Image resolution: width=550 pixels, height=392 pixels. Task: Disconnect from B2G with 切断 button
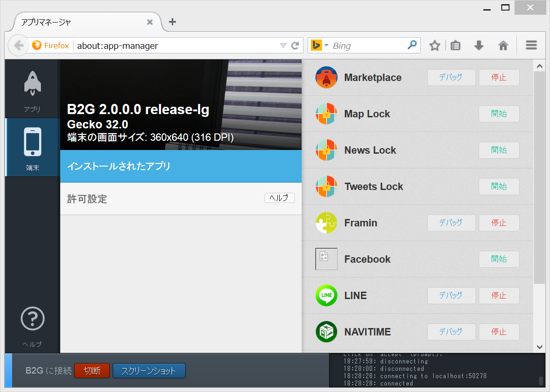click(92, 370)
